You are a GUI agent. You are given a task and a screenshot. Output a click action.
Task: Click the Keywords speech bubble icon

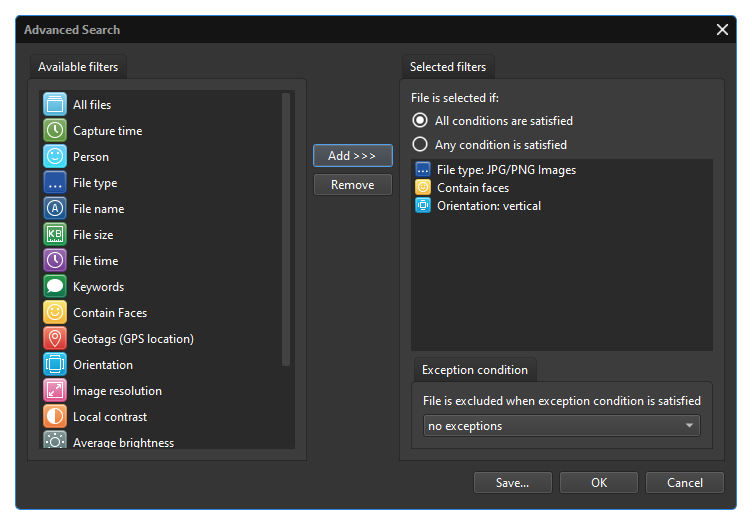coord(55,287)
